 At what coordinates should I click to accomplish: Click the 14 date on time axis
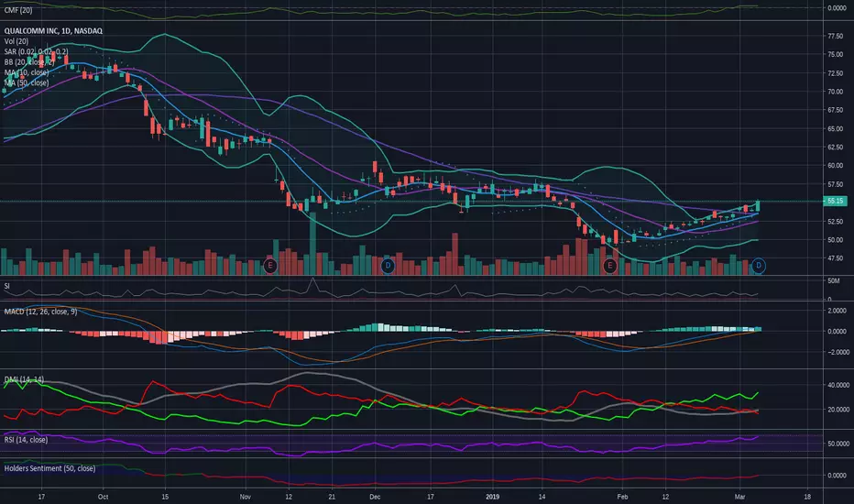coord(542,497)
